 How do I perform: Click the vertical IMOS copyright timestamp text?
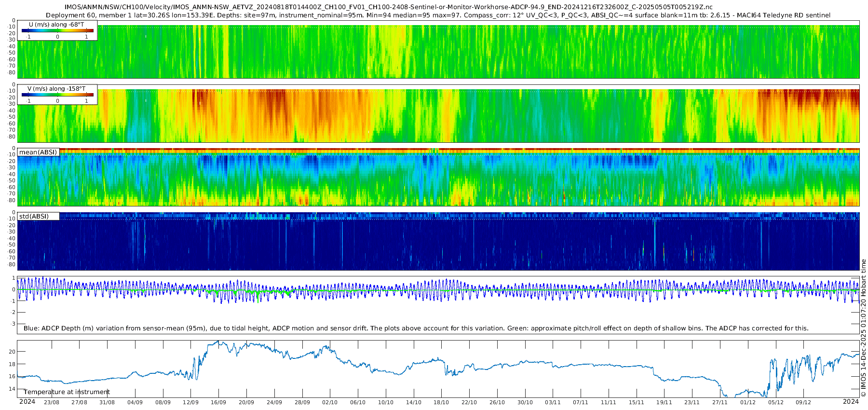tap(863, 328)
